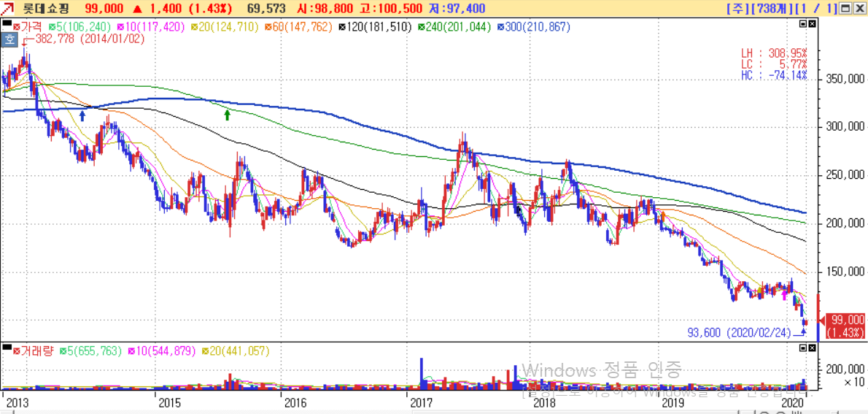Image resolution: width=868 pixels, height=414 pixels.
Task: Toggle the 가격 price series checkbox
Action: 16,26
